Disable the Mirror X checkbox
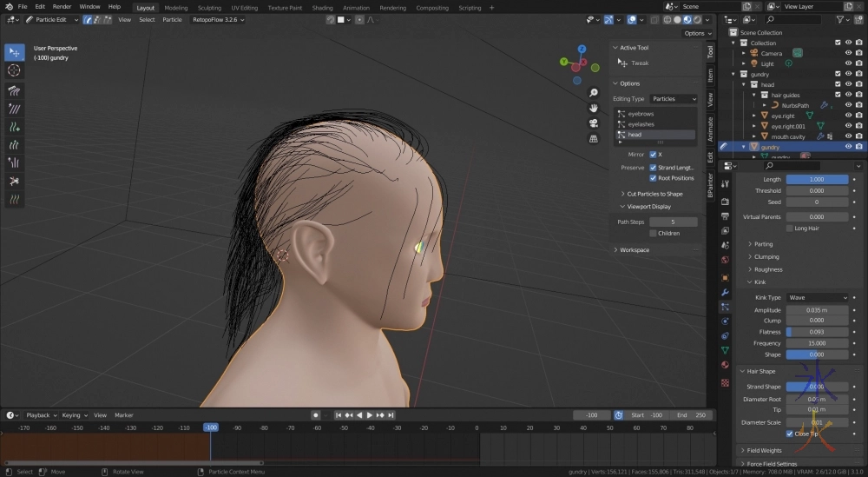 [653, 154]
